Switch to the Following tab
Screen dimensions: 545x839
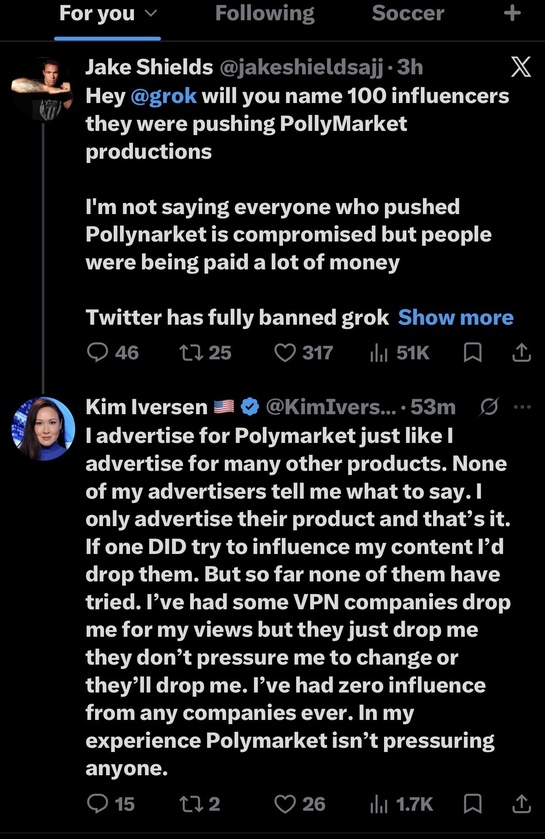(x=265, y=14)
